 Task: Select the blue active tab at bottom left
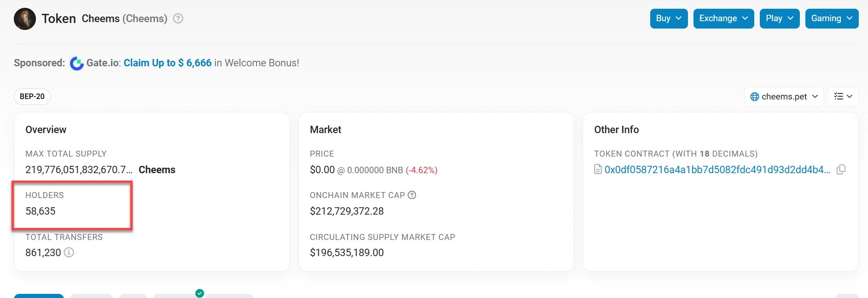pyautogui.click(x=39, y=296)
